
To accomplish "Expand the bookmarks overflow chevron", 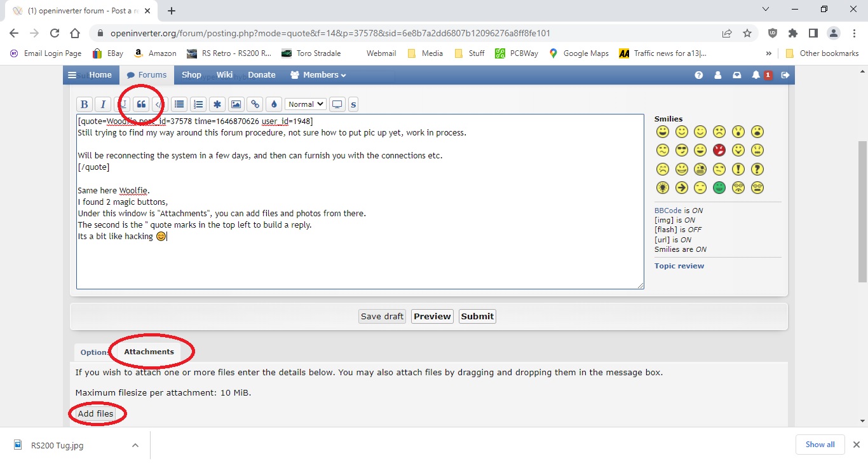I will click(769, 53).
